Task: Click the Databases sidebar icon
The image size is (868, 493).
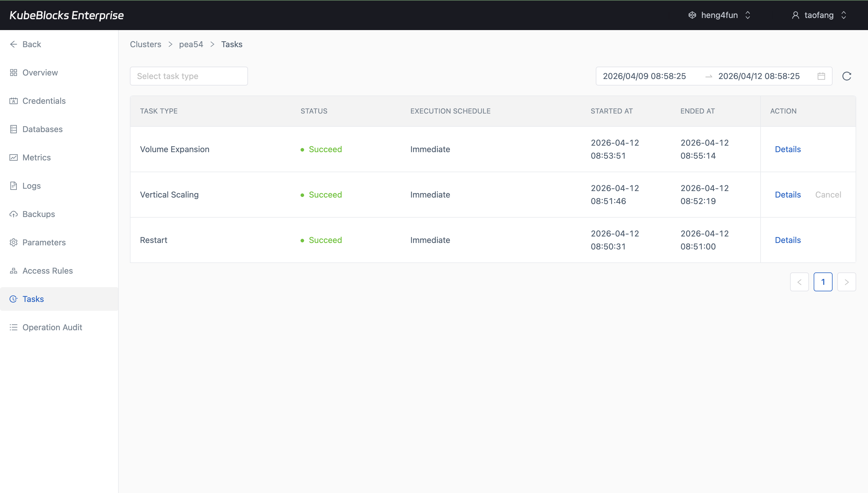Action: point(14,129)
